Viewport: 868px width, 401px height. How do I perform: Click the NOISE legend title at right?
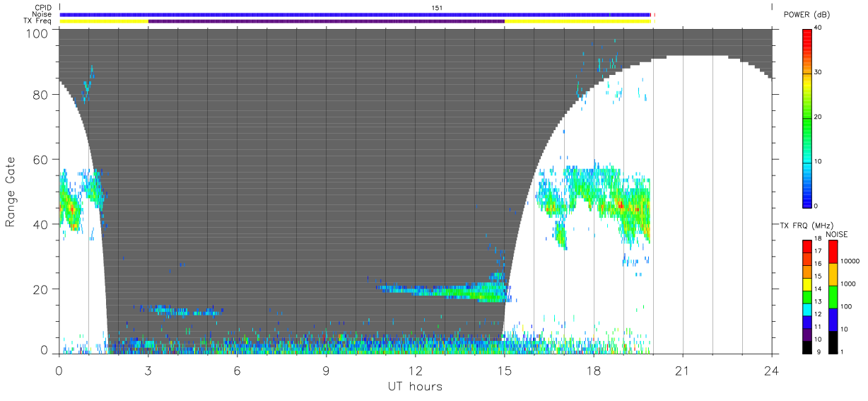coord(837,234)
